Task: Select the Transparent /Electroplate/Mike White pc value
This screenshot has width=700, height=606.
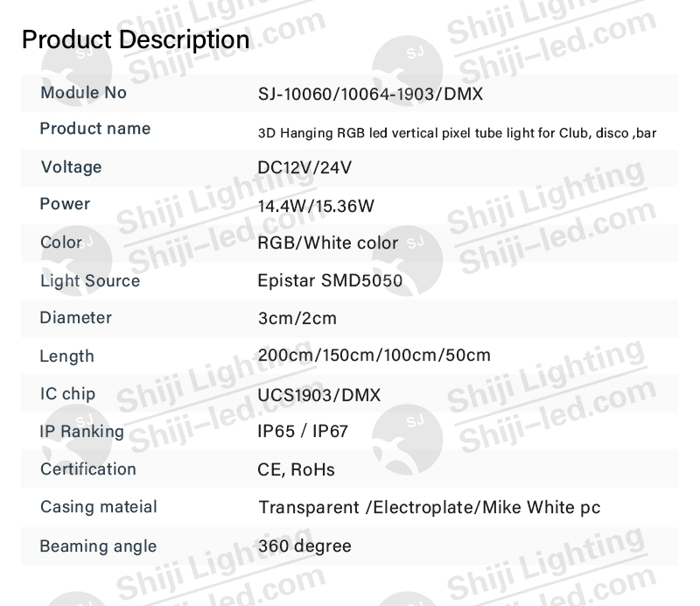Action: click(430, 508)
